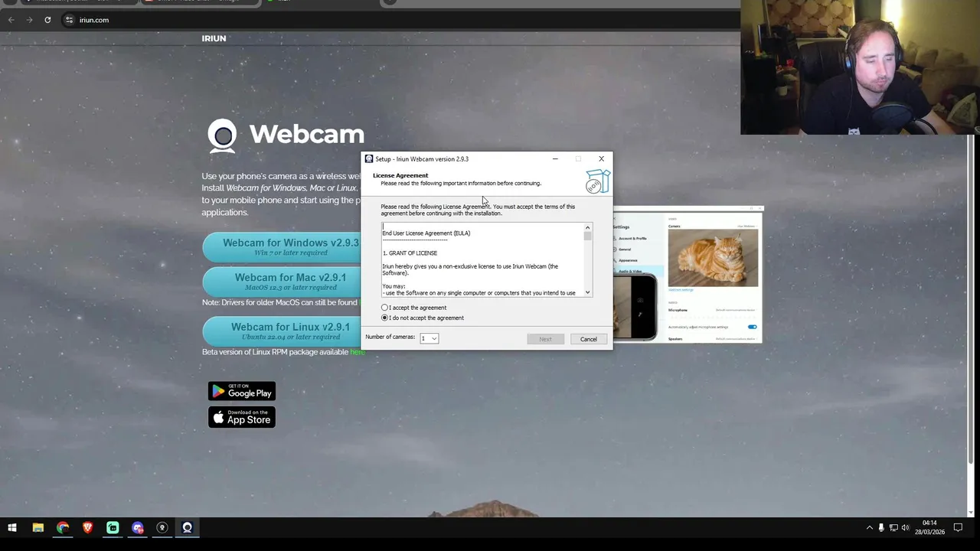Cancel the Iriun Webcam setup
This screenshot has width=980, height=551.
coord(588,339)
